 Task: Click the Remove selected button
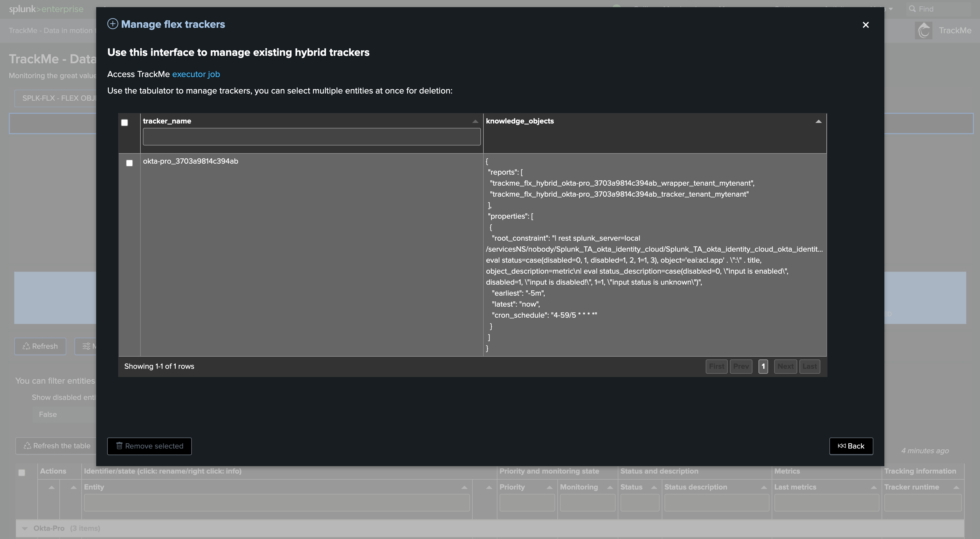(149, 446)
